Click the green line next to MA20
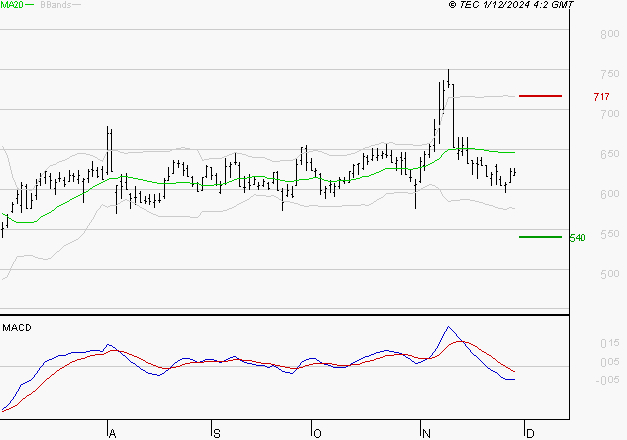This screenshot has height=440, width=627. [29, 6]
